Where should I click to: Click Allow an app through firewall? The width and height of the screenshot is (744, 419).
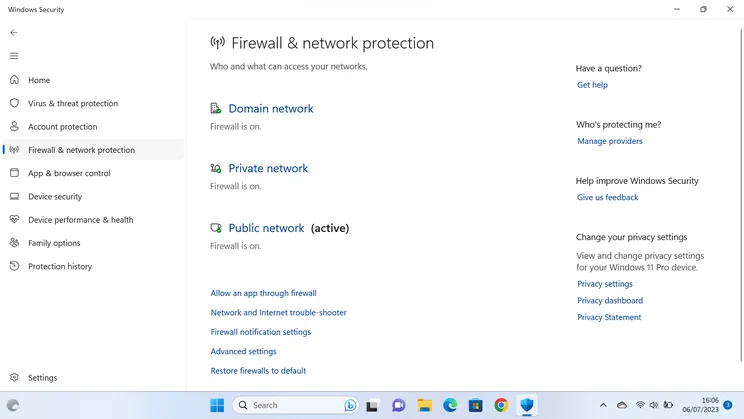(263, 293)
